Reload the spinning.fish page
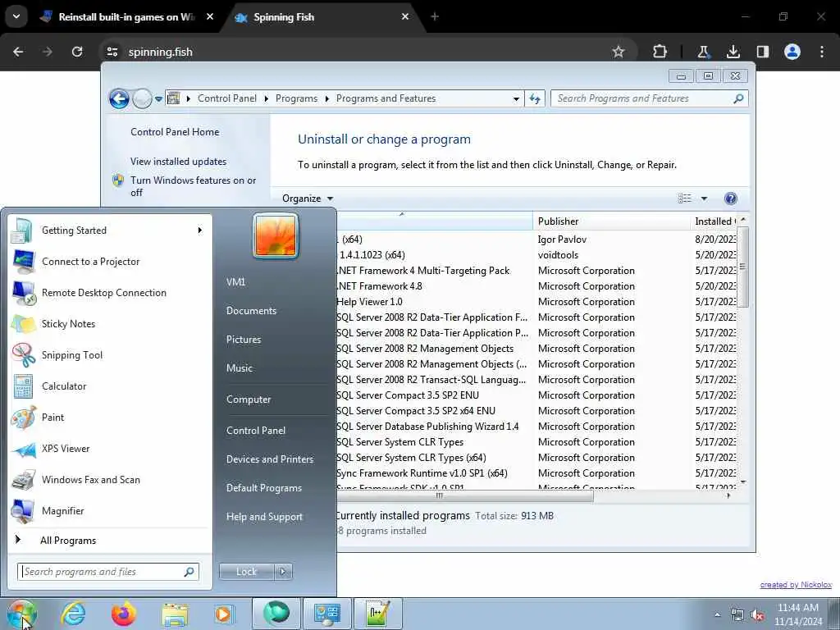This screenshot has width=840, height=630. pos(77,52)
